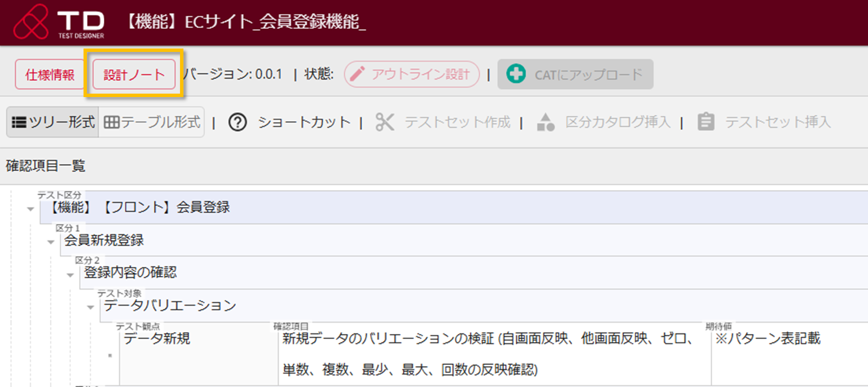Click the scissors テストセット作成 icon

coord(384,122)
